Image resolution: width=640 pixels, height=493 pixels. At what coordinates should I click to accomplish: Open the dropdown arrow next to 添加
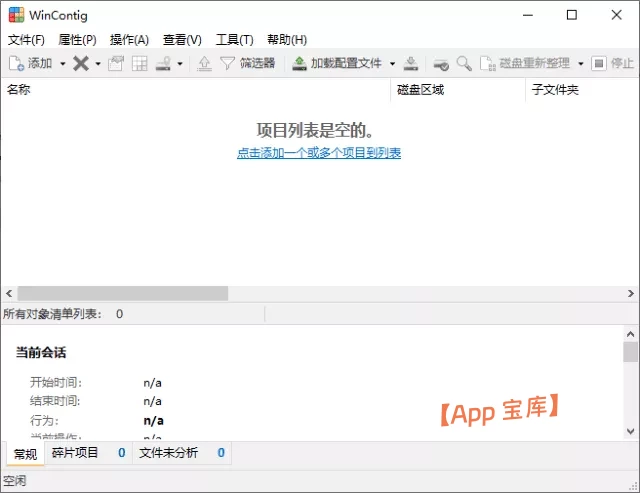62,64
